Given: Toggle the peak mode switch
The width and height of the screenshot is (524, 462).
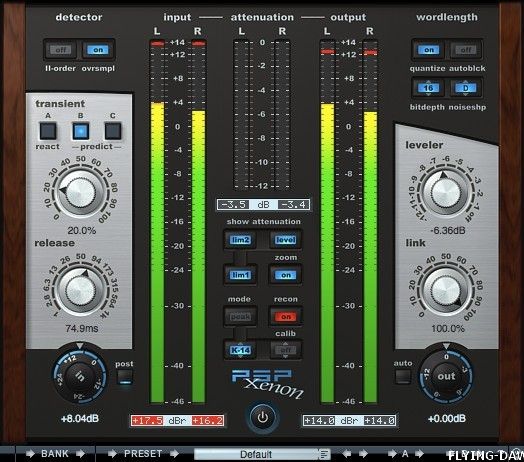Looking at the screenshot, I should coord(240,316).
